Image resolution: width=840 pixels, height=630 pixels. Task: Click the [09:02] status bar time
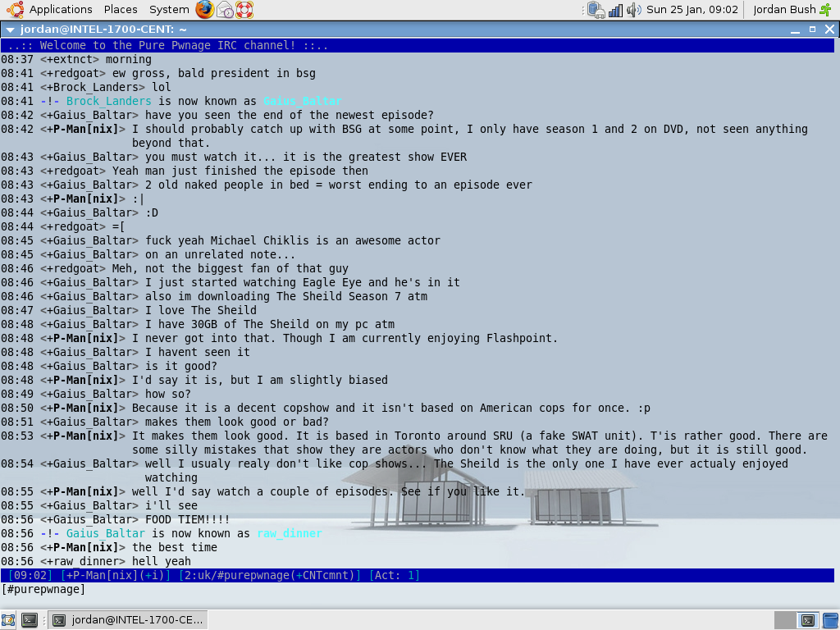click(30, 575)
